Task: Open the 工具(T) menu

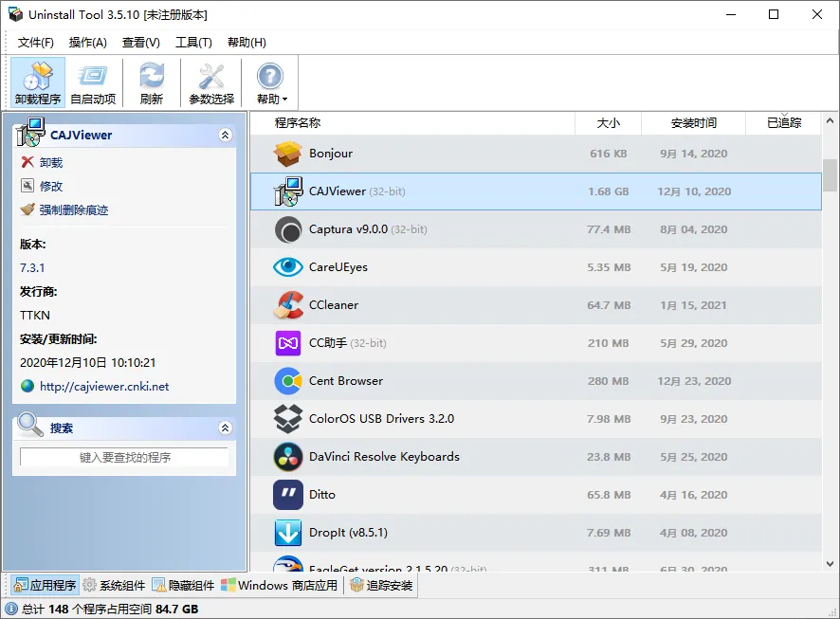Action: [x=193, y=43]
